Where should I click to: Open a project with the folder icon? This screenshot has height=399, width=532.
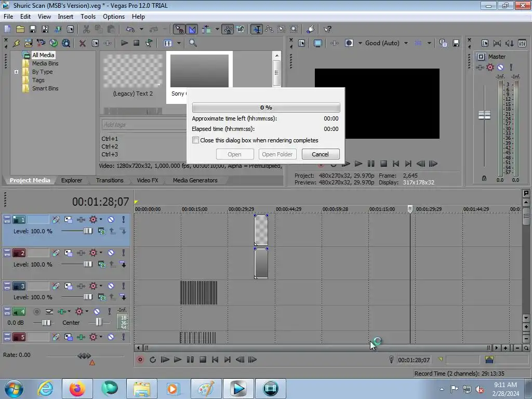point(20,29)
